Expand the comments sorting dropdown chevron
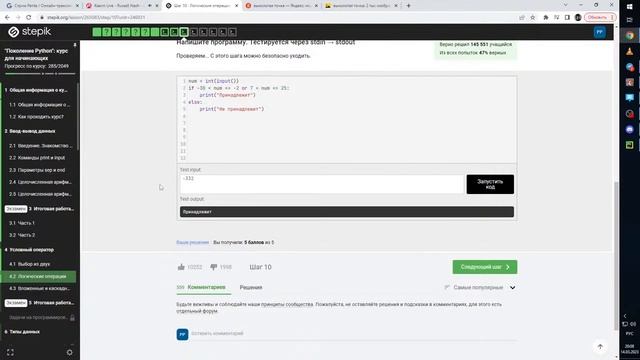Image resolution: width=640 pixels, height=360 pixels. click(512, 287)
